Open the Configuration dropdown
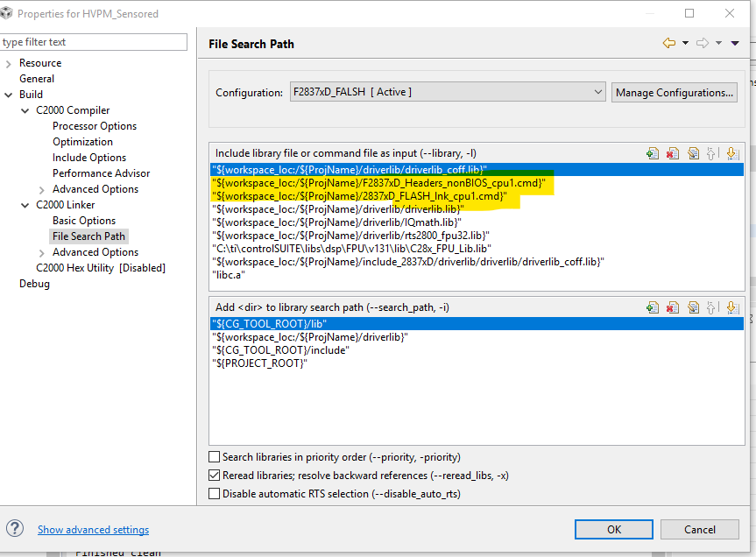Screen dimensions: 756x557 click(447, 92)
